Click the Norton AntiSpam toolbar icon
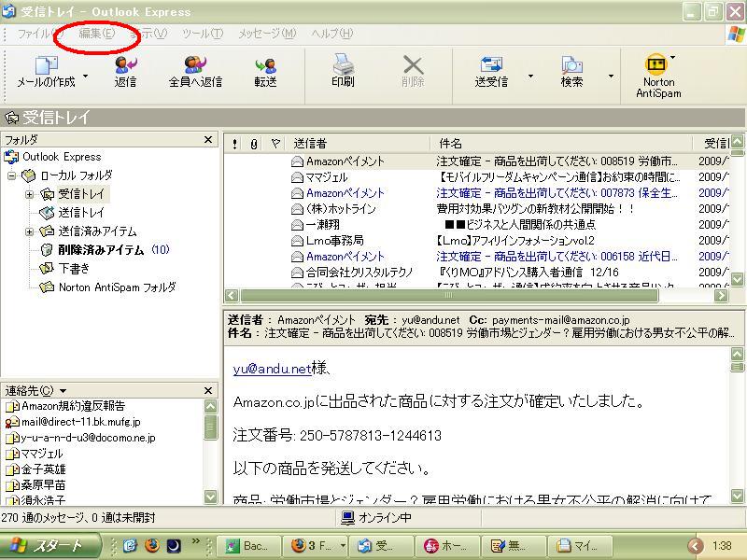 [x=656, y=63]
